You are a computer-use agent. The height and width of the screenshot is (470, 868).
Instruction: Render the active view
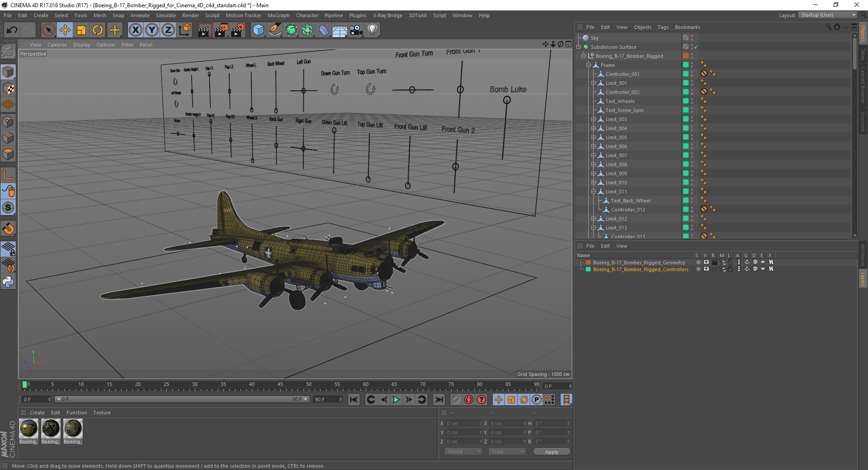[204, 30]
